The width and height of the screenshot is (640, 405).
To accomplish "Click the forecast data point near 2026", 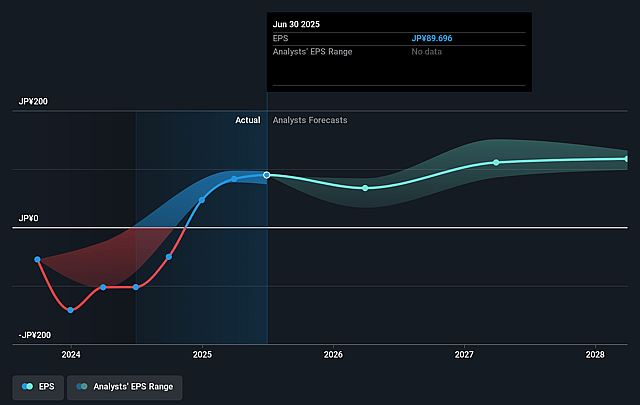I will pyautogui.click(x=365, y=188).
